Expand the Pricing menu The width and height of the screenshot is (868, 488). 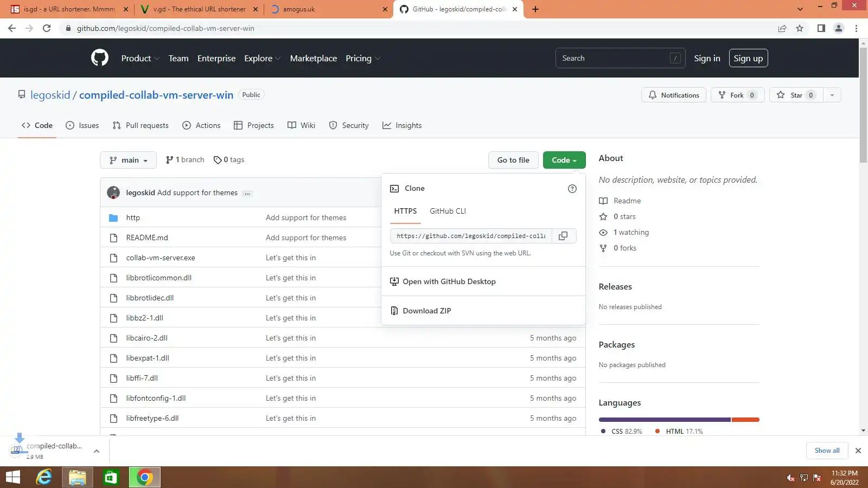pos(362,58)
